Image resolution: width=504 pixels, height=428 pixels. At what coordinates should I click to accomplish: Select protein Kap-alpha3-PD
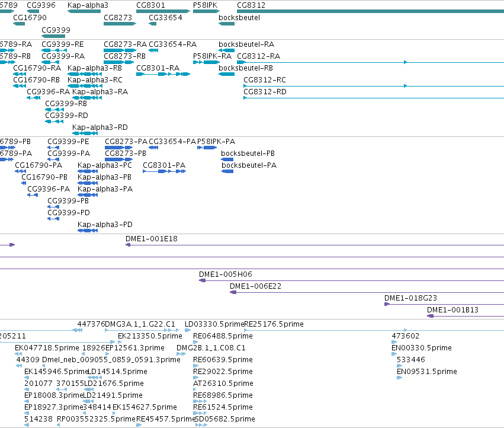pos(105,225)
